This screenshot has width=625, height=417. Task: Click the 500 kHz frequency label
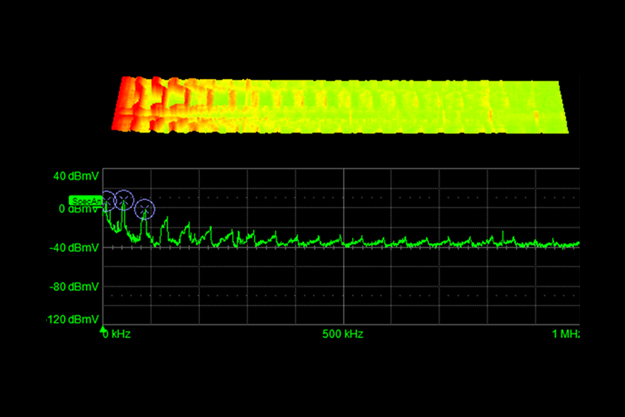pos(343,333)
